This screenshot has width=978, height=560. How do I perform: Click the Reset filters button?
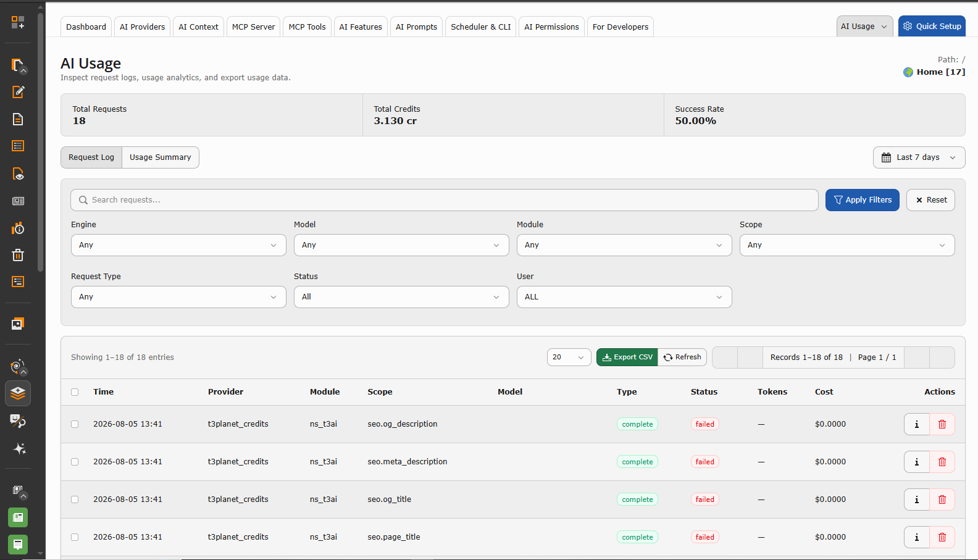(930, 200)
